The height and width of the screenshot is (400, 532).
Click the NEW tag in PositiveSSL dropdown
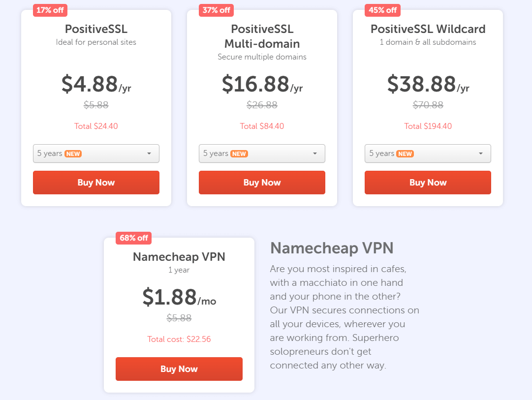click(x=73, y=154)
